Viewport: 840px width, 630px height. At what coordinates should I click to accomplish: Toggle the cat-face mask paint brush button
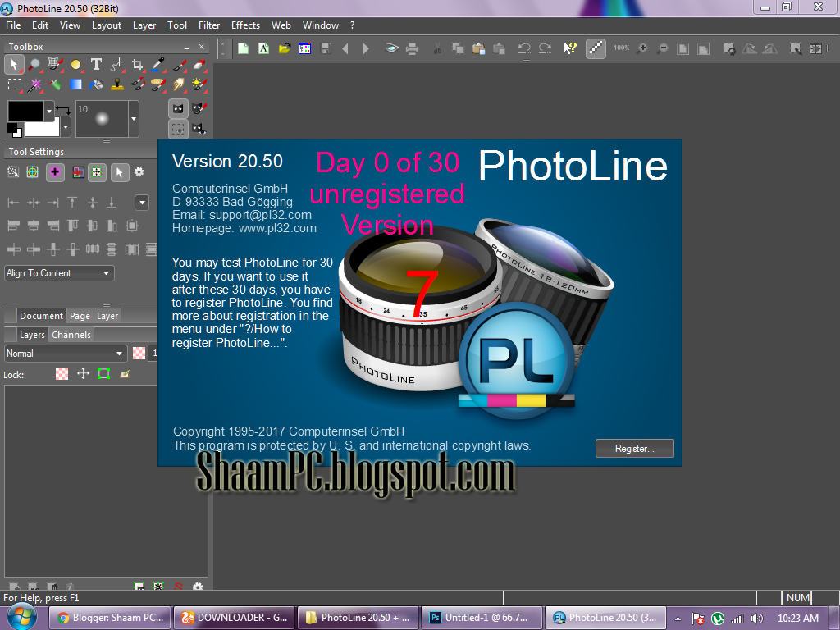[x=199, y=109]
